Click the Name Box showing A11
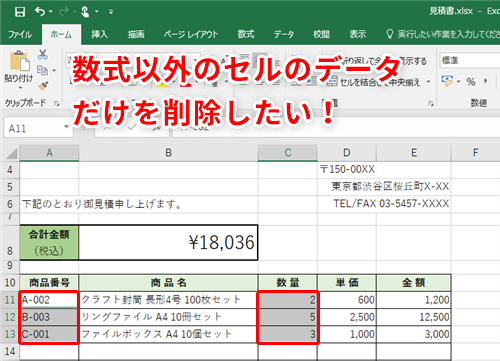The image size is (500, 361). pos(33,128)
